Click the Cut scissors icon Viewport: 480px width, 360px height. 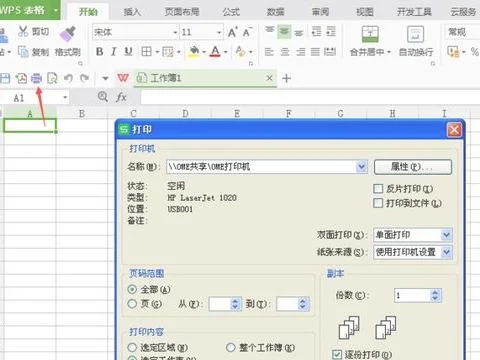(23, 32)
